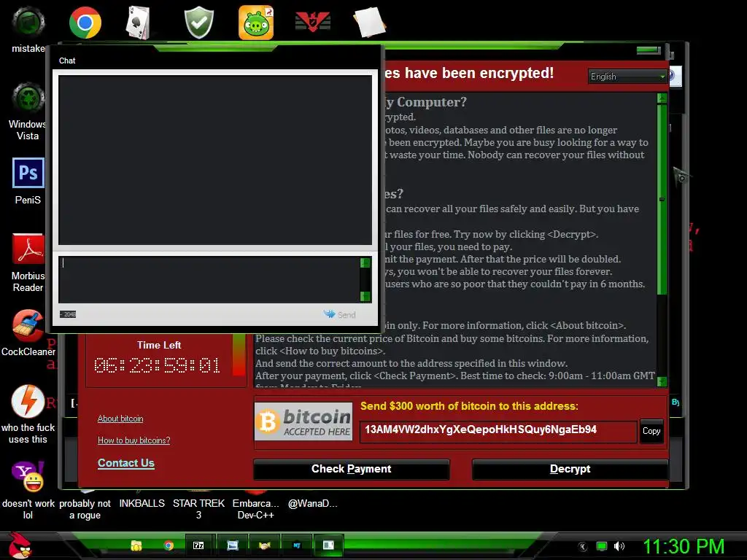Switch to the blue 'NT' taskbar item
Viewport: 747px width, 560px height.
[297, 545]
